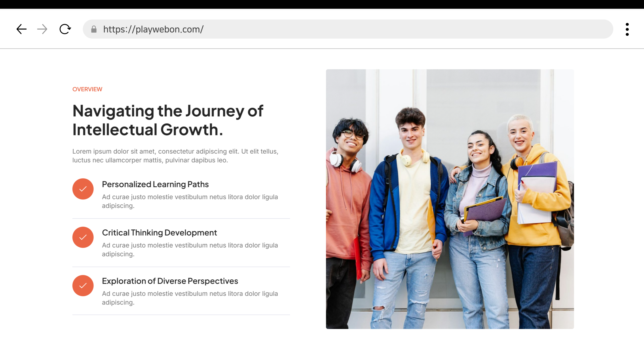Click the Personalized Learning Paths heading
644x362 pixels.
point(155,184)
